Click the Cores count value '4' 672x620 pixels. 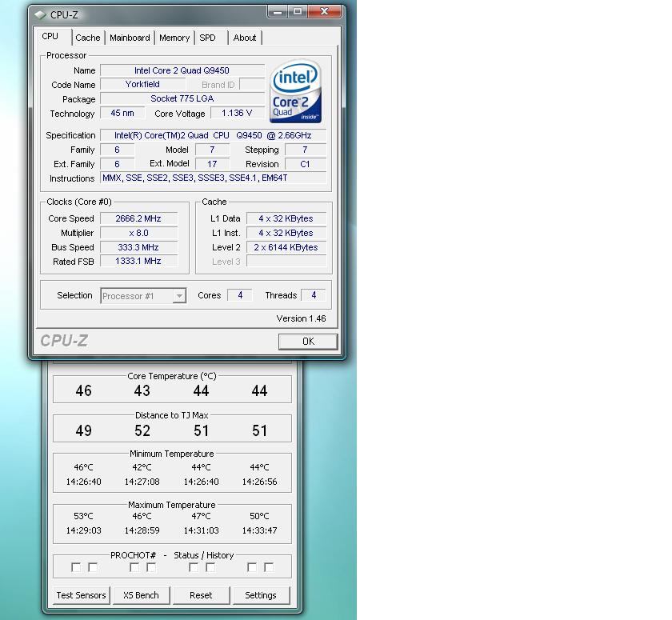click(x=240, y=295)
